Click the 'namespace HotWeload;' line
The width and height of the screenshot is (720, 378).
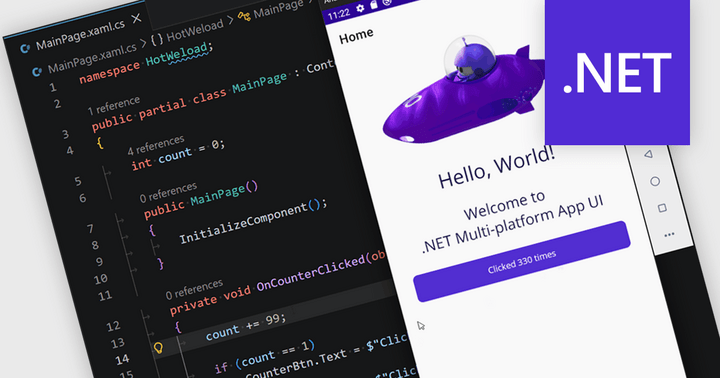pyautogui.click(x=146, y=63)
